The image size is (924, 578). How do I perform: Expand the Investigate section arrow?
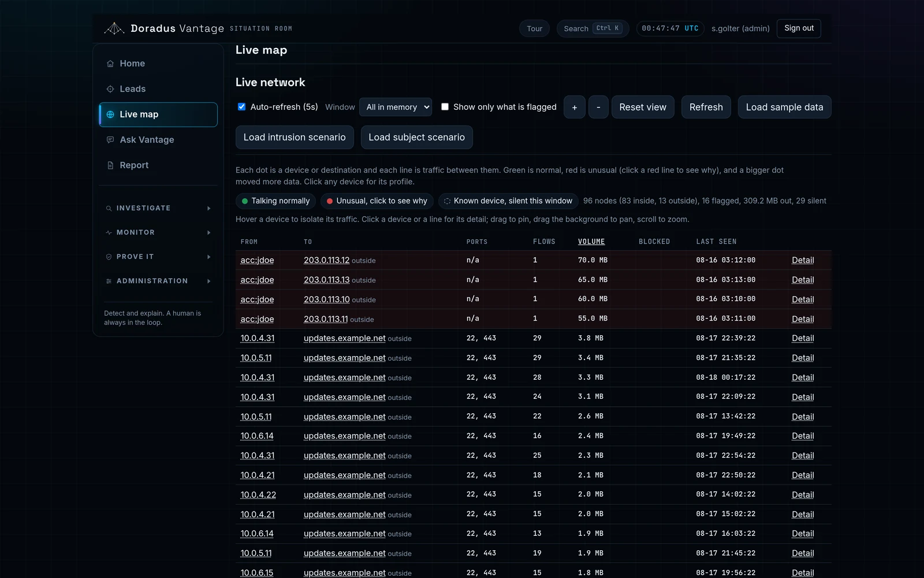tap(209, 208)
